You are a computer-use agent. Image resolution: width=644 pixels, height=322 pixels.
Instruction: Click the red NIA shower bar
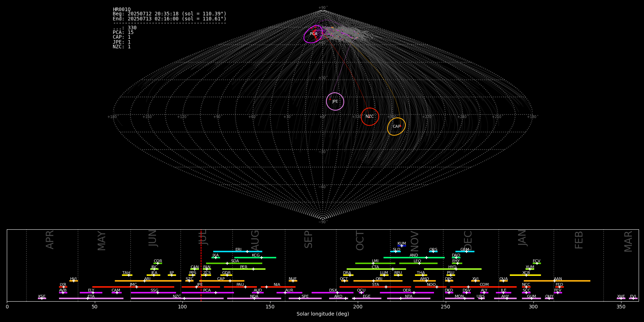point(278,287)
